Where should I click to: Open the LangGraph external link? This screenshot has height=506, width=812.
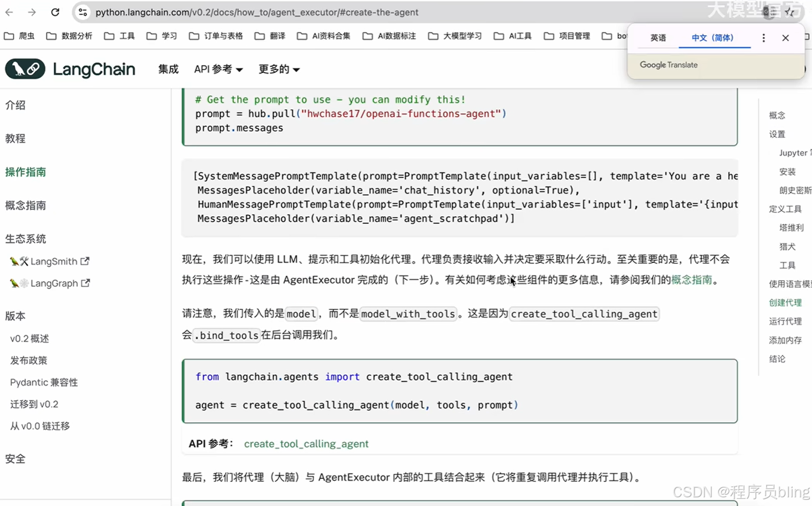tap(50, 283)
